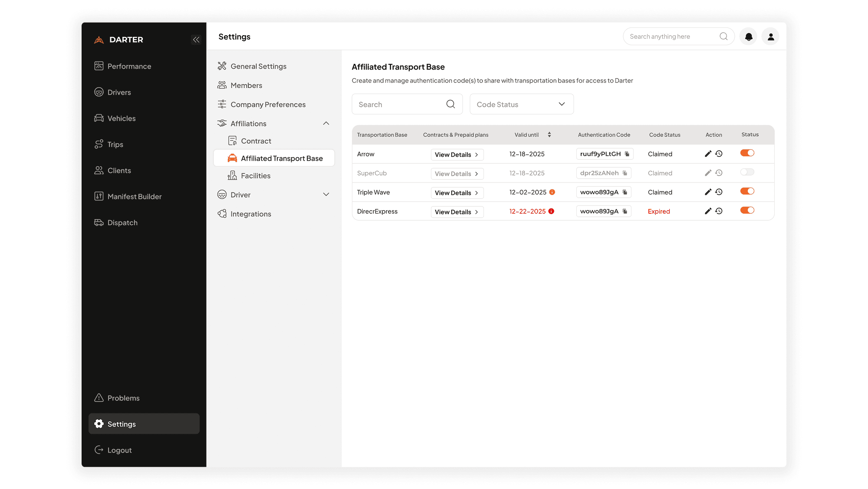Screen dimensions: 868x489
Task: Click the transport base Search field
Action: pyautogui.click(x=399, y=105)
